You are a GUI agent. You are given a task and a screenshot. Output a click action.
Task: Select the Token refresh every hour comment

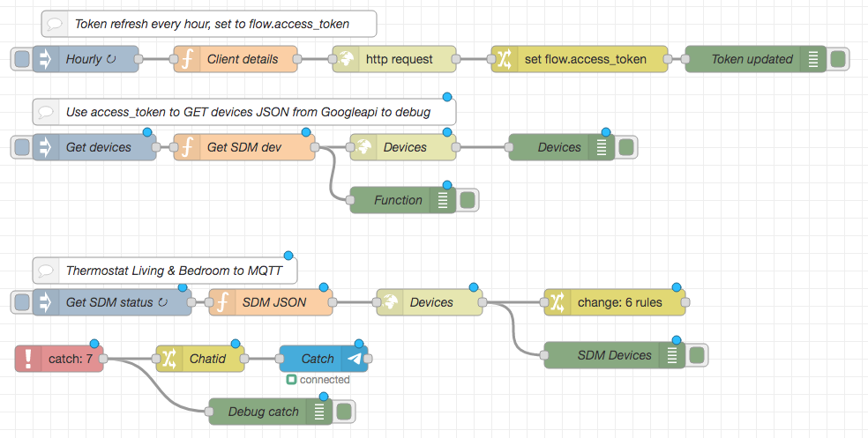point(209,24)
